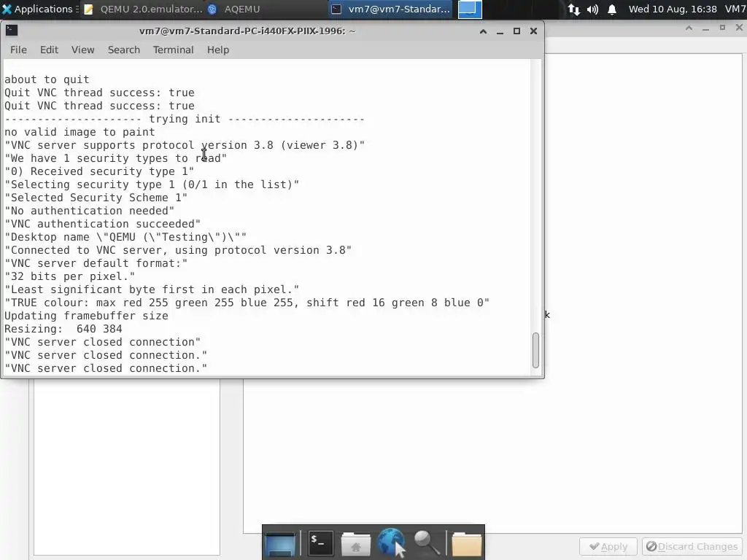This screenshot has height=560, width=747.
Task: Open the terminal View menu
Action: point(83,50)
